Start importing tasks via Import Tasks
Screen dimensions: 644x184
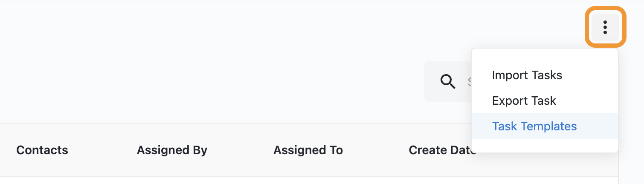point(527,75)
